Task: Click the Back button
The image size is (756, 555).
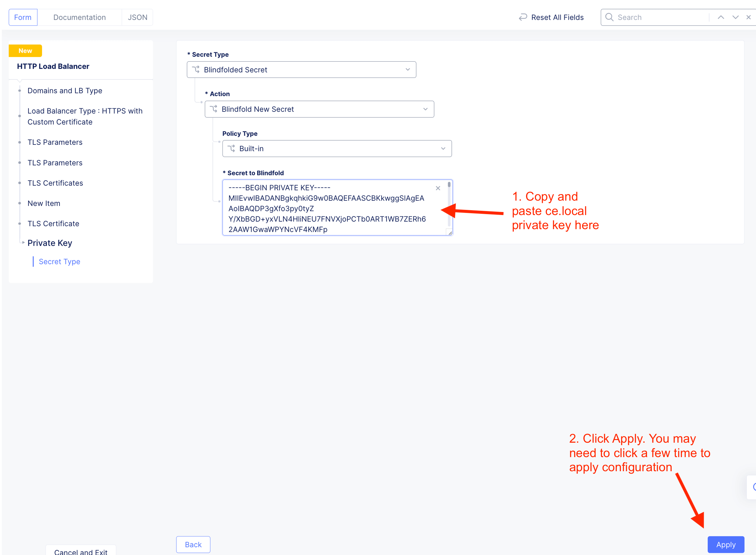Action: coord(193,544)
